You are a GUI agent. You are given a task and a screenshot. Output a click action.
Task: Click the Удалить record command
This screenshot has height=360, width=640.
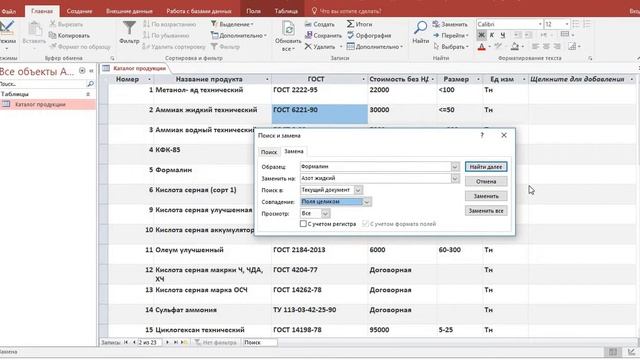tap(320, 47)
